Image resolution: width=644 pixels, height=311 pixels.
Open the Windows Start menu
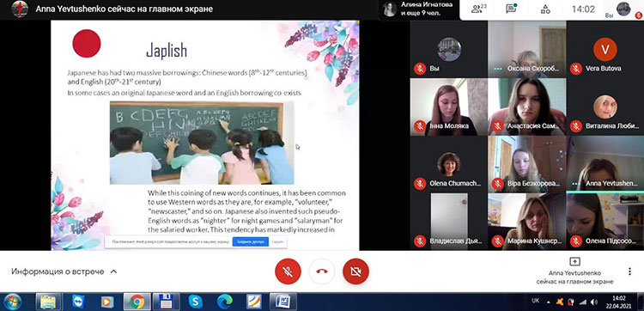[13, 302]
